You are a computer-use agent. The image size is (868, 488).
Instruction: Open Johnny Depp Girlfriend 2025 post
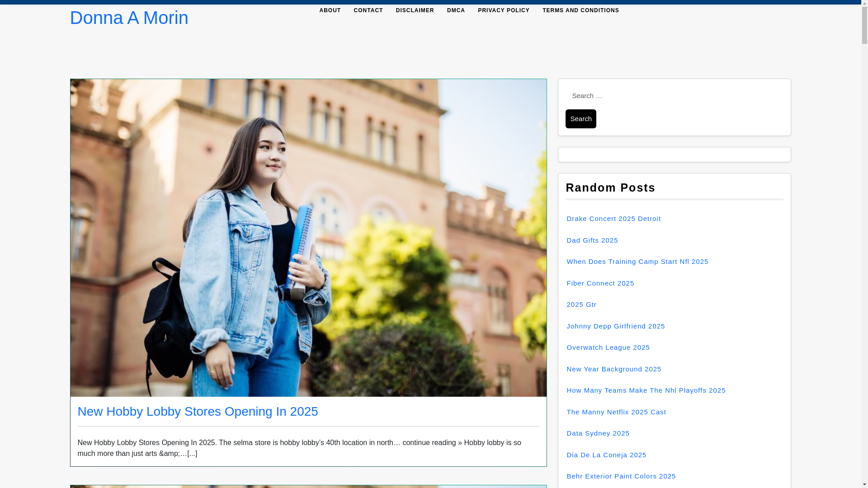point(616,326)
